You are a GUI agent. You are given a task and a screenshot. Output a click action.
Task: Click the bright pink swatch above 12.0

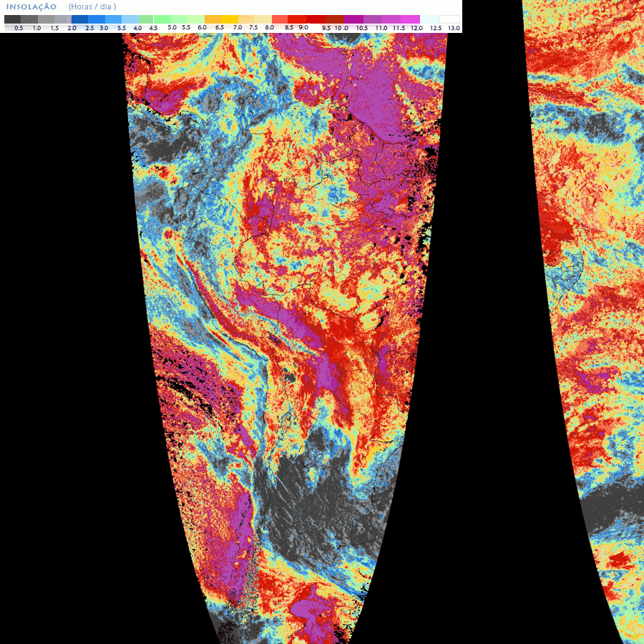tap(410, 19)
